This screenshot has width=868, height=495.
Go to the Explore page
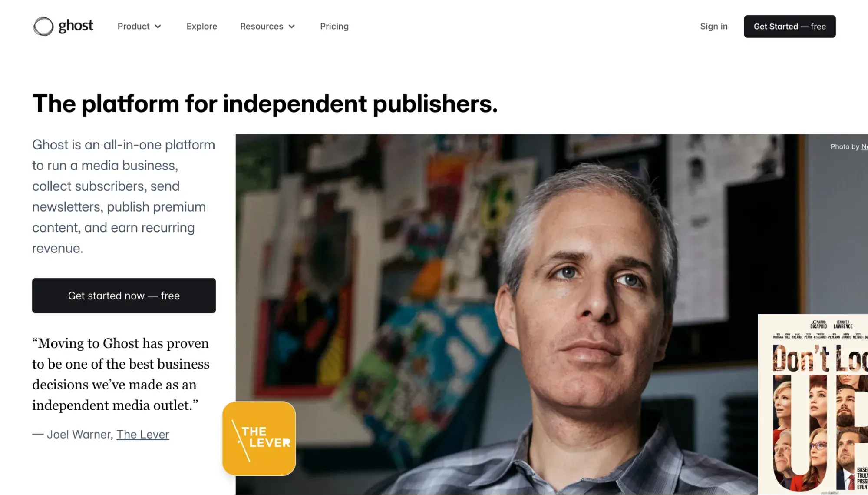[x=201, y=26]
